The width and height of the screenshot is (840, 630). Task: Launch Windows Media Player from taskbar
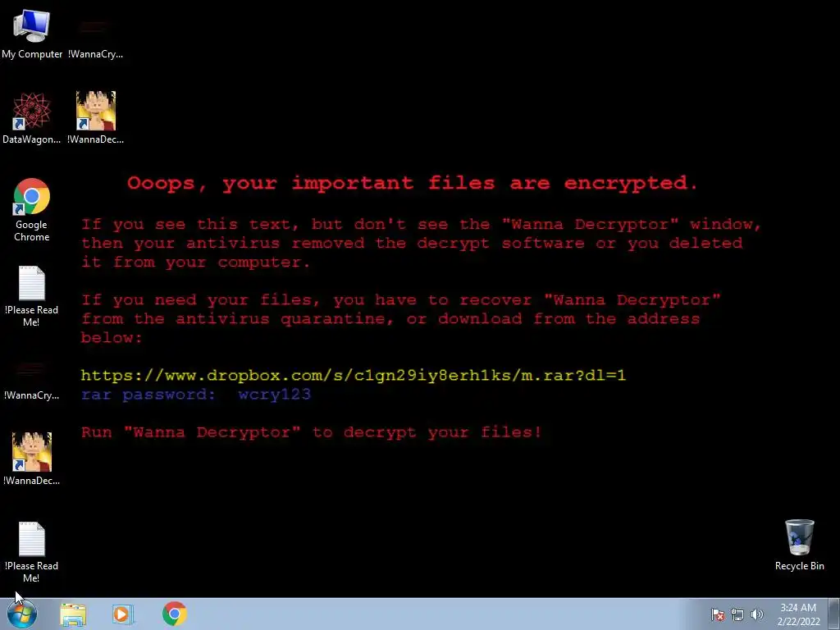[123, 614]
